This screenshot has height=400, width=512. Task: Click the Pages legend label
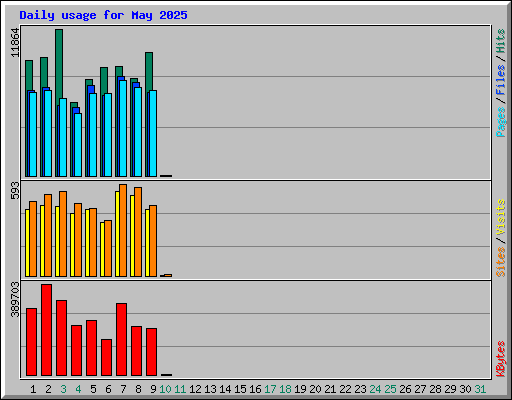[500, 122]
